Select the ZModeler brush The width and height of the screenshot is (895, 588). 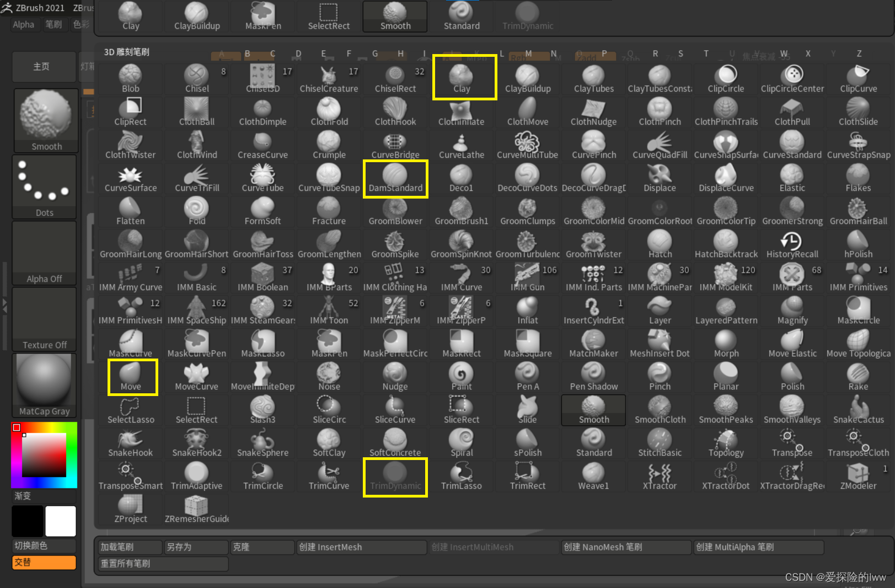pos(859,475)
